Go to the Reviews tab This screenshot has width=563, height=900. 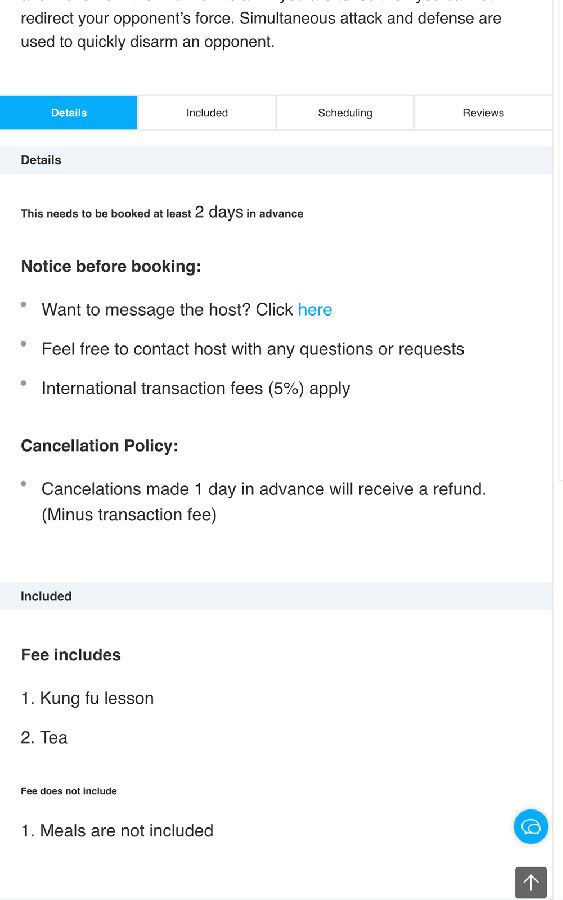point(483,112)
